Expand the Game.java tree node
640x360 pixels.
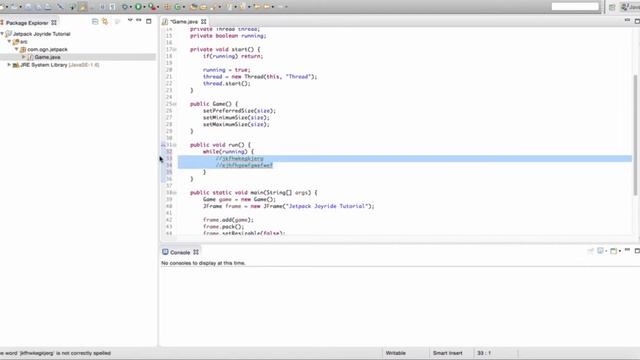24,57
